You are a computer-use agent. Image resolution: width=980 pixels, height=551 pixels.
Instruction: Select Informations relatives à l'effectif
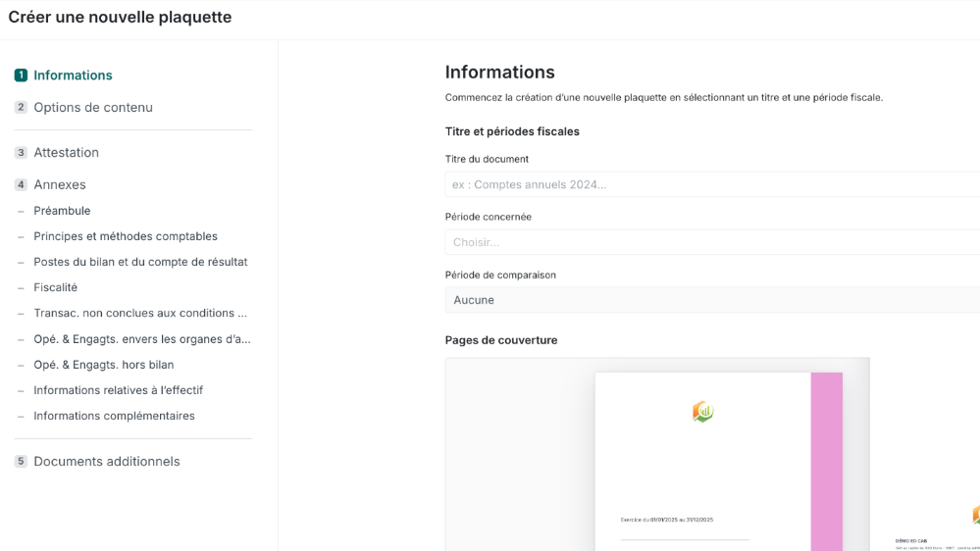tap(119, 390)
